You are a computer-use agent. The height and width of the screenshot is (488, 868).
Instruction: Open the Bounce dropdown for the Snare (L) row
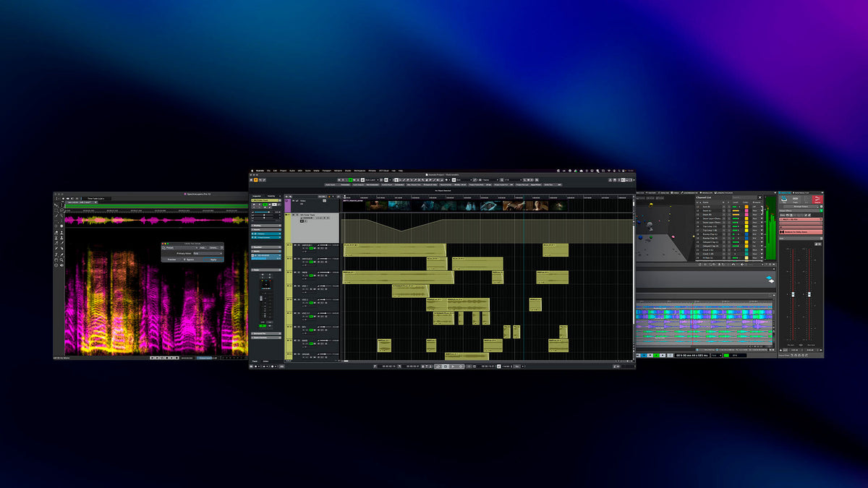757,210
